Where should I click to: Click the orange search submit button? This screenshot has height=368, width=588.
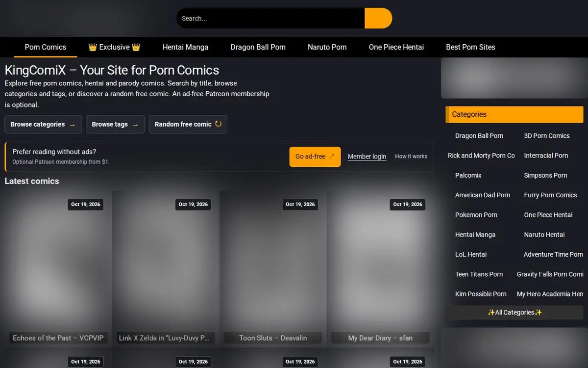pos(378,18)
